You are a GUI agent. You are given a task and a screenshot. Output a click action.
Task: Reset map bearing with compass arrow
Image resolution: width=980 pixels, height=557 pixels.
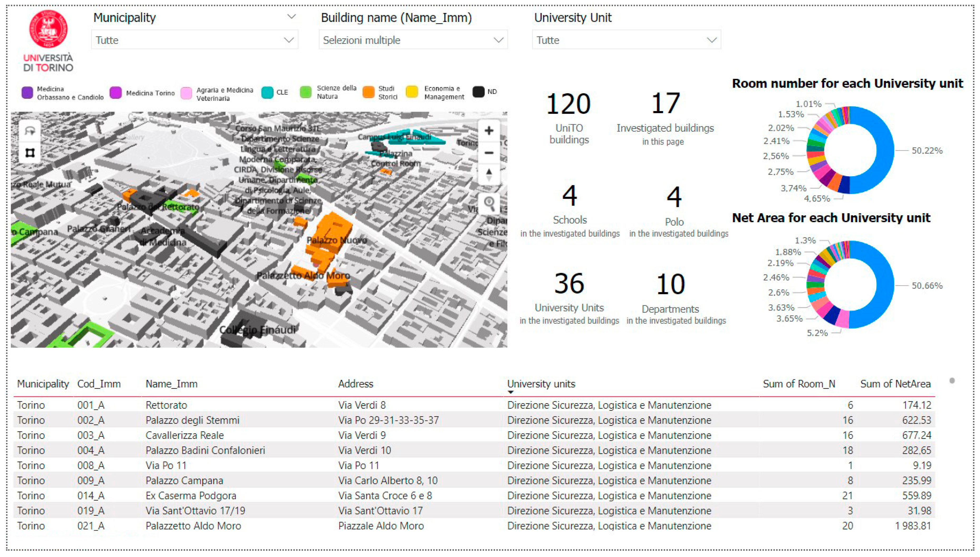(488, 174)
